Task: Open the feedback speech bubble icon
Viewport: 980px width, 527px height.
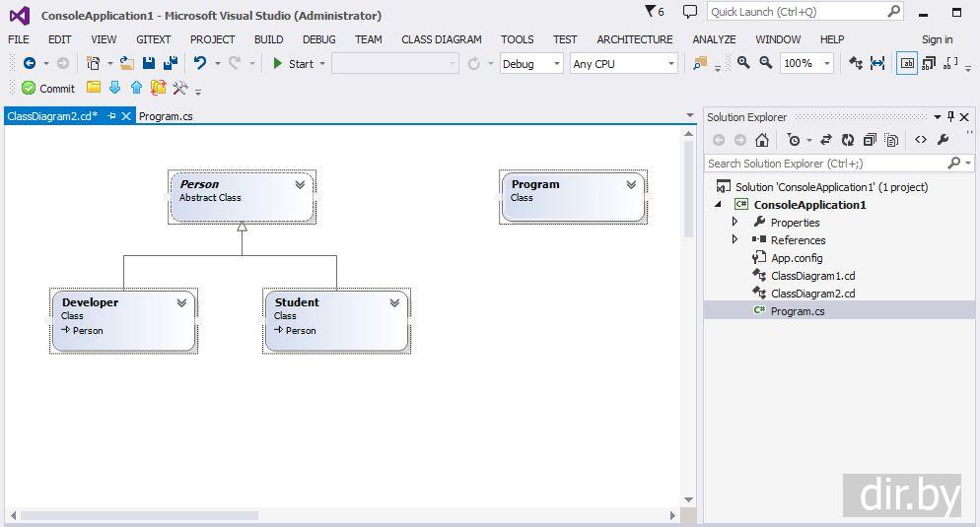Action: click(x=689, y=12)
